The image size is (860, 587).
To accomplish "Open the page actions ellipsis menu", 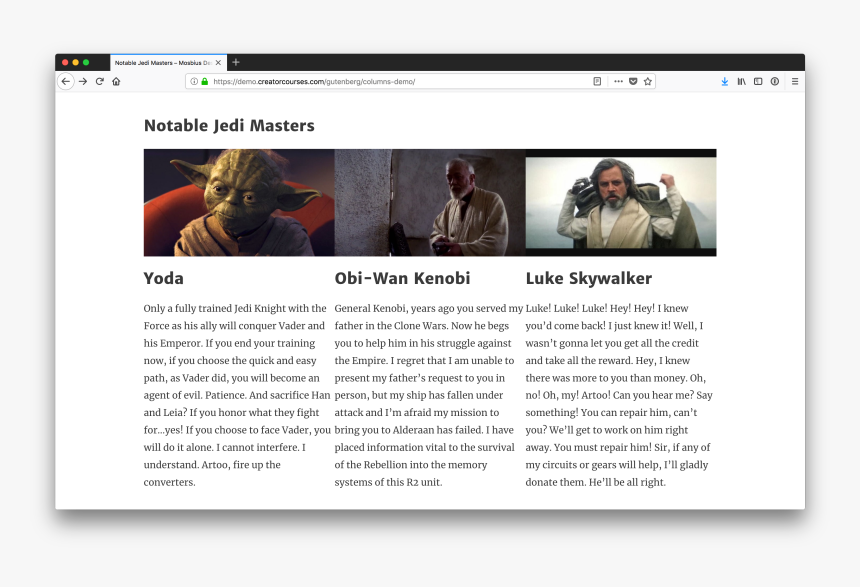I will tap(618, 81).
